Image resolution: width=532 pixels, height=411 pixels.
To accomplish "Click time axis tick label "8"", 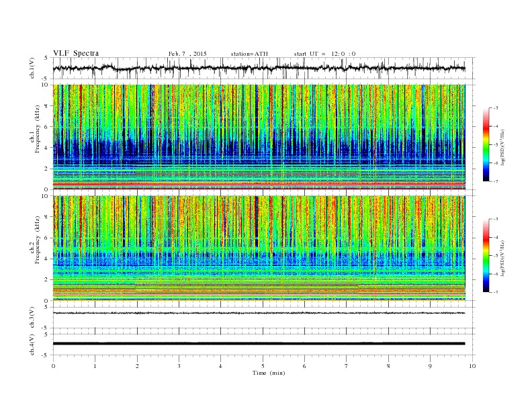I will click(x=388, y=366).
